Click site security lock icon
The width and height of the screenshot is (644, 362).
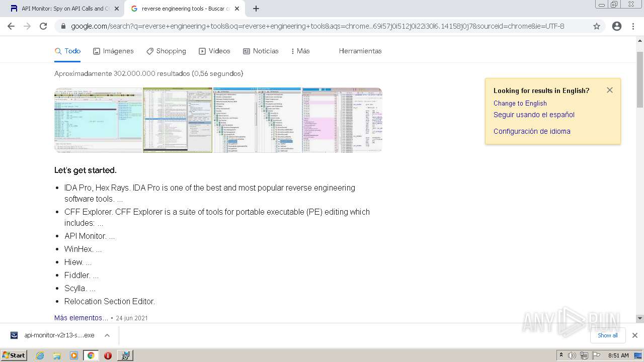63,26
